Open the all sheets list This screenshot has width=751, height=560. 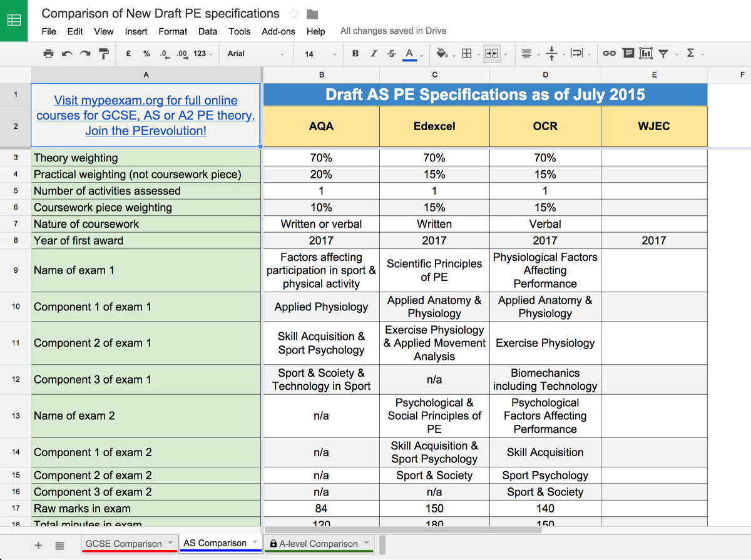[x=60, y=545]
